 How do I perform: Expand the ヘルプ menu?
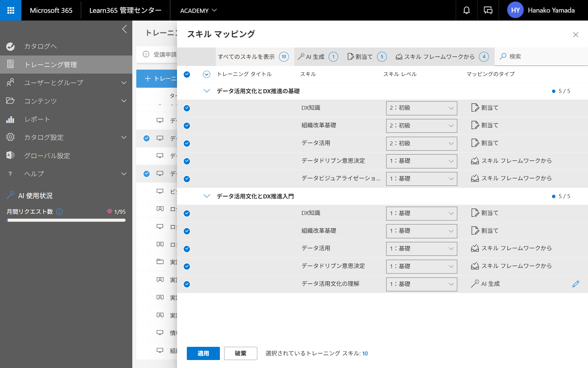pyautogui.click(x=124, y=174)
